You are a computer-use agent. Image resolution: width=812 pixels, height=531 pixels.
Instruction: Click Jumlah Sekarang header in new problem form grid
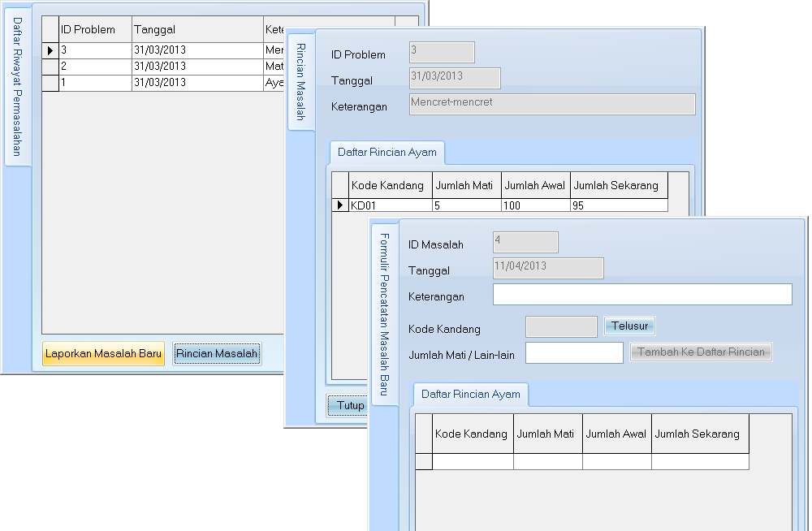[x=700, y=434]
